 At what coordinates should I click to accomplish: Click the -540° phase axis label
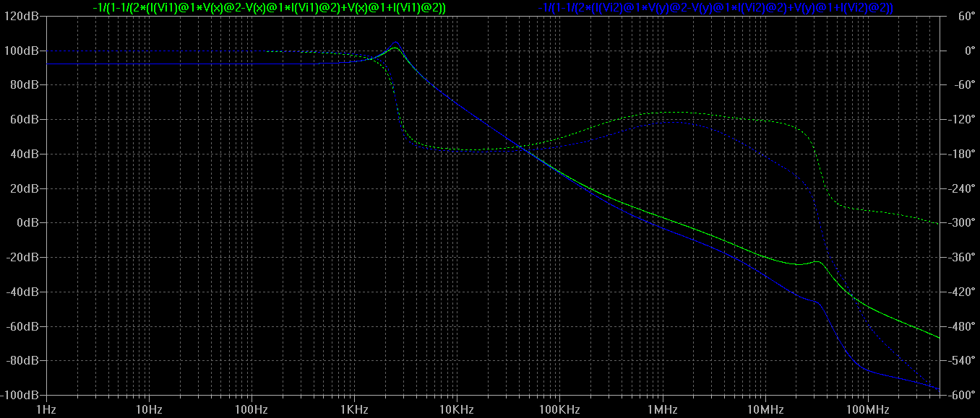click(961, 361)
